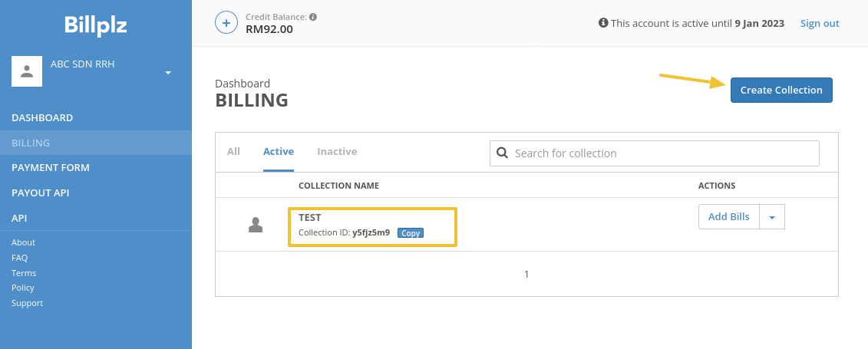Click Add Bills for TEST collection
Image resolution: width=868 pixels, height=349 pixels.
click(x=728, y=217)
